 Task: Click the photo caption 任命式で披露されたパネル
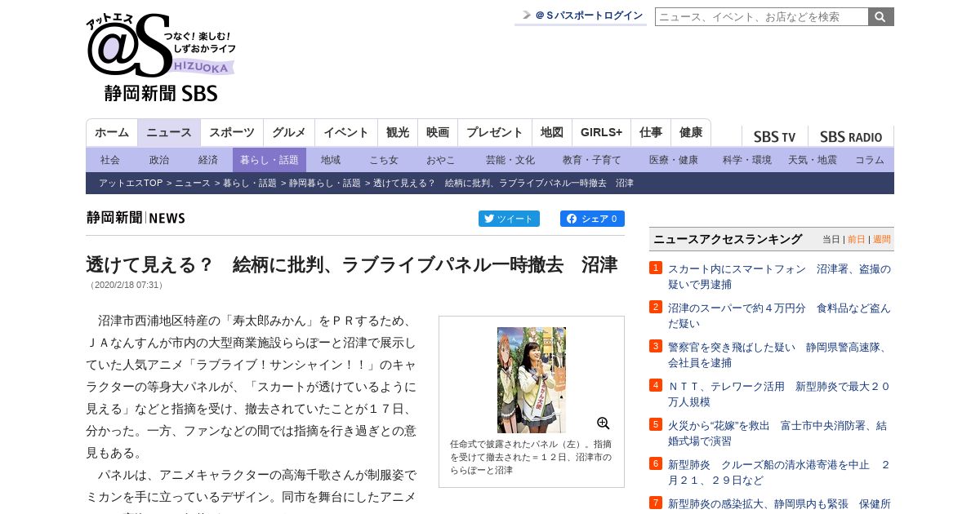(531, 457)
